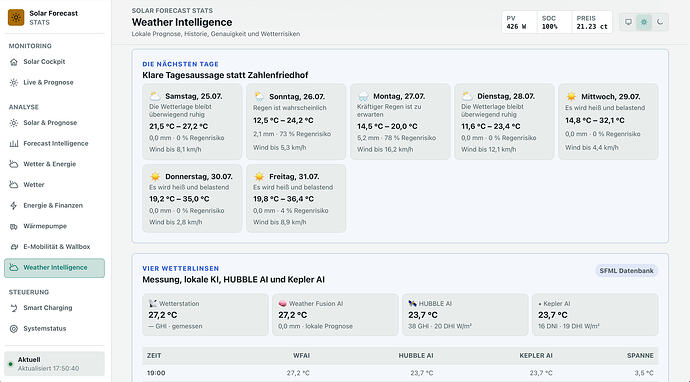
Task: Click the Forecast Intelligence bar chart icon
Action: coord(14,143)
